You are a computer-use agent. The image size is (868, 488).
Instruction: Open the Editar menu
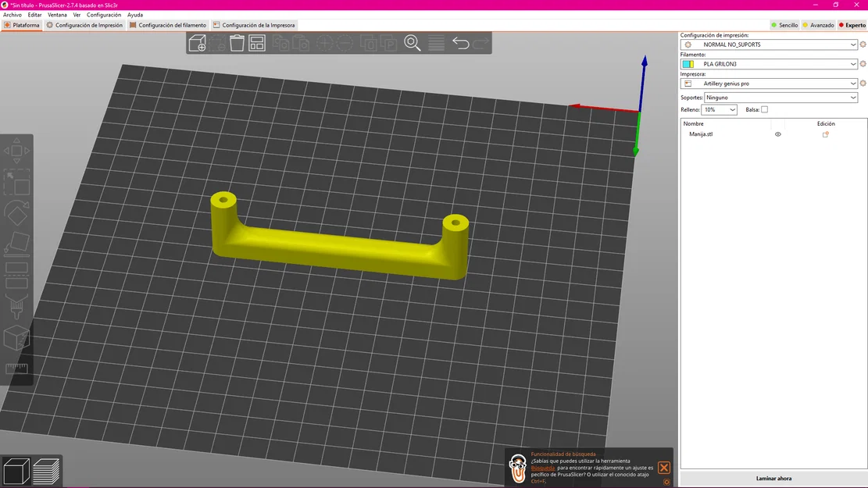(34, 15)
